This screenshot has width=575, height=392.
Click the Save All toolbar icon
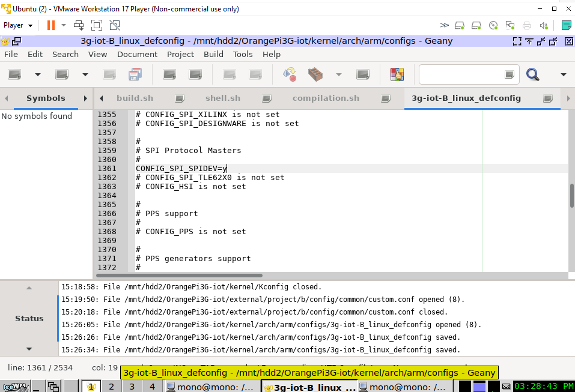[135, 74]
